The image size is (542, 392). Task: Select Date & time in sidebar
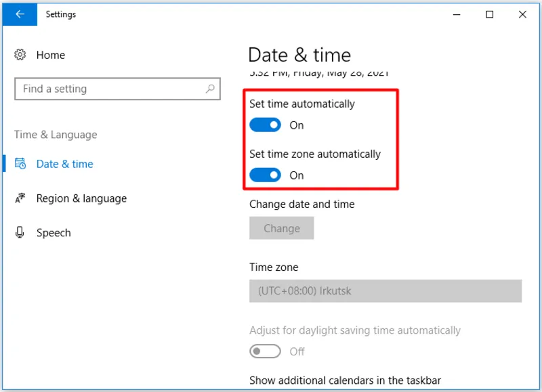point(64,164)
